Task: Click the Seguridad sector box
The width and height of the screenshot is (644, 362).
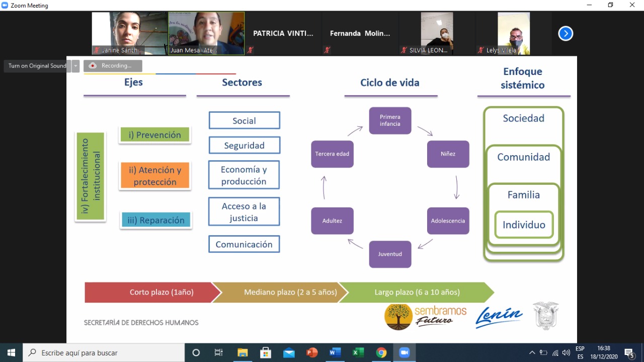Action: [x=244, y=145]
